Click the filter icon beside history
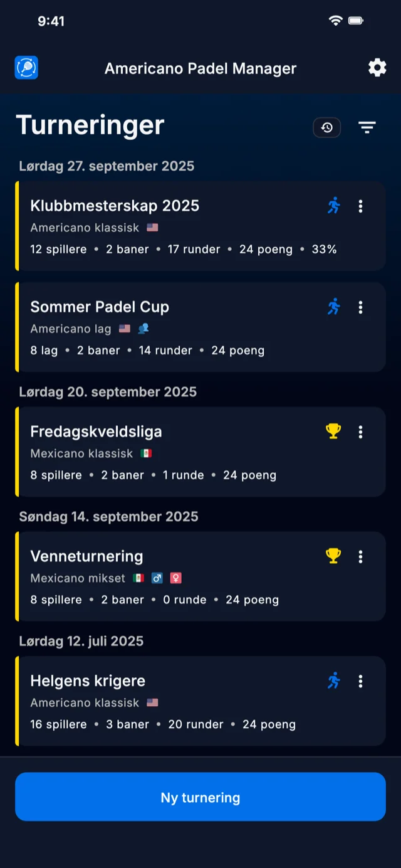The height and width of the screenshot is (868, 401). (367, 127)
